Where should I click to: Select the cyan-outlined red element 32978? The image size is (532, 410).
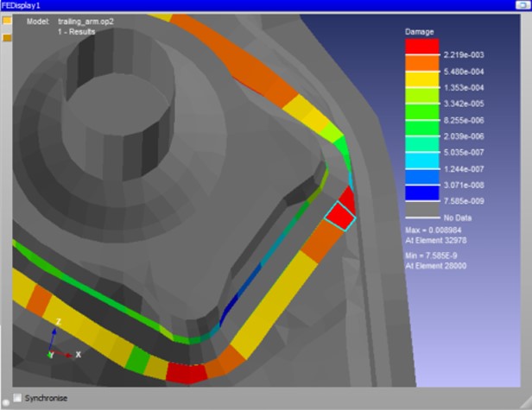(340, 216)
